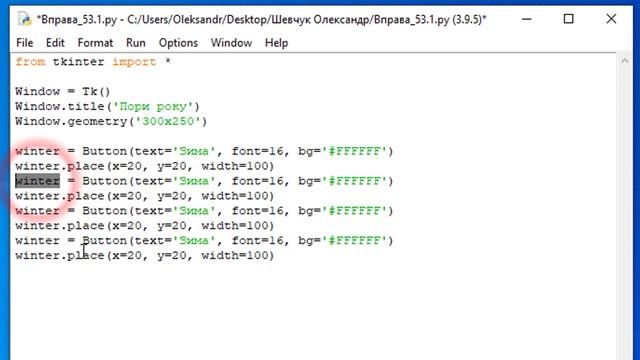Image resolution: width=640 pixels, height=360 pixels.
Task: Click 'Window.title' in the code
Action: [60, 107]
